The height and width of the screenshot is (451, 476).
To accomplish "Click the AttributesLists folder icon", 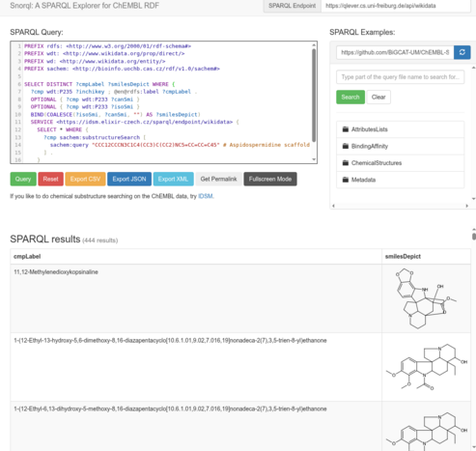I will click(x=346, y=129).
